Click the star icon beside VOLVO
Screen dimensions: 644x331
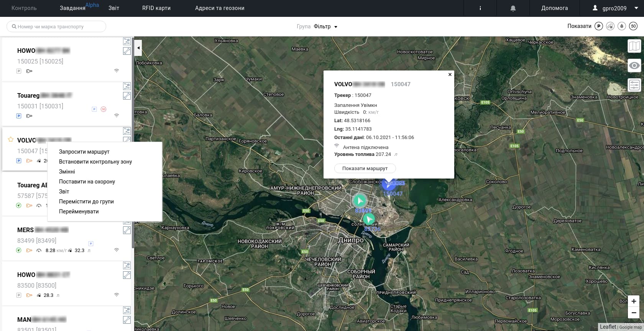(x=11, y=139)
